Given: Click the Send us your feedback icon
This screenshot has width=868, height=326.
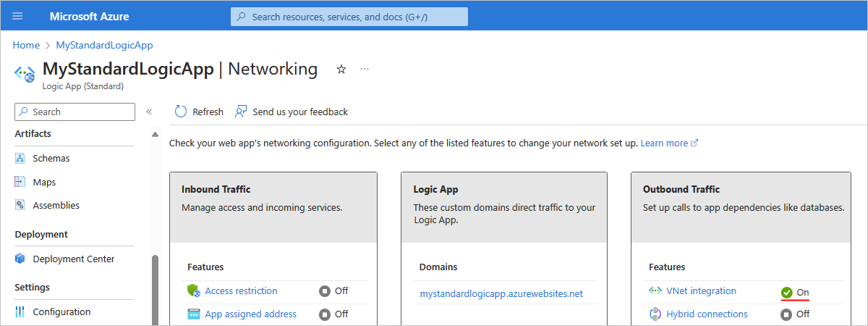Looking at the screenshot, I should (x=242, y=112).
